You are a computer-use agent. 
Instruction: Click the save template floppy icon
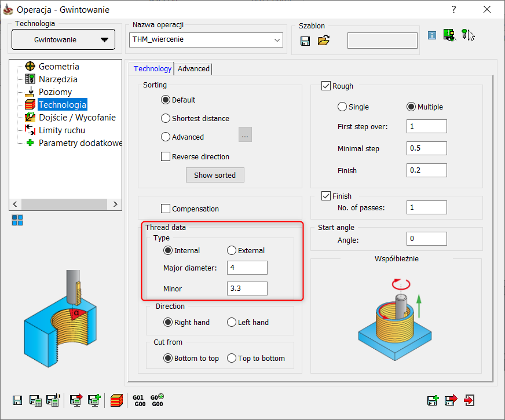tap(305, 41)
